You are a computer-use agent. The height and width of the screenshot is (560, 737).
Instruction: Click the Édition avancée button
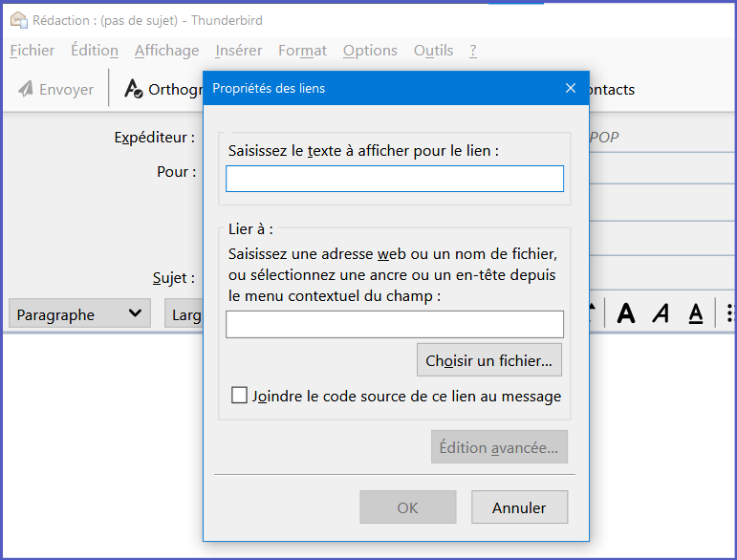tap(500, 447)
